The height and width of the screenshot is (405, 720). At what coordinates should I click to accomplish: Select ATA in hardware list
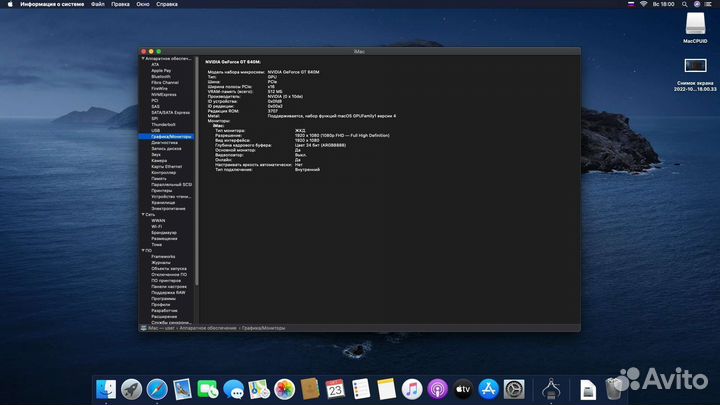155,65
